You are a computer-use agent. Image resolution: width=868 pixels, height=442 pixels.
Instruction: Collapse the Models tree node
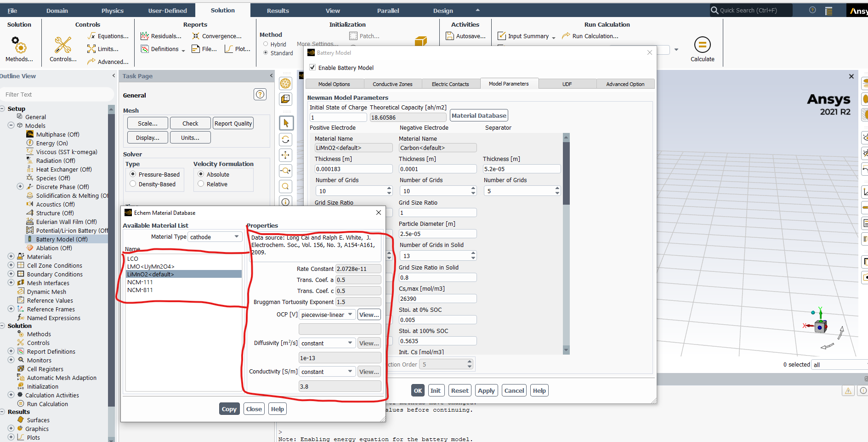click(x=11, y=126)
